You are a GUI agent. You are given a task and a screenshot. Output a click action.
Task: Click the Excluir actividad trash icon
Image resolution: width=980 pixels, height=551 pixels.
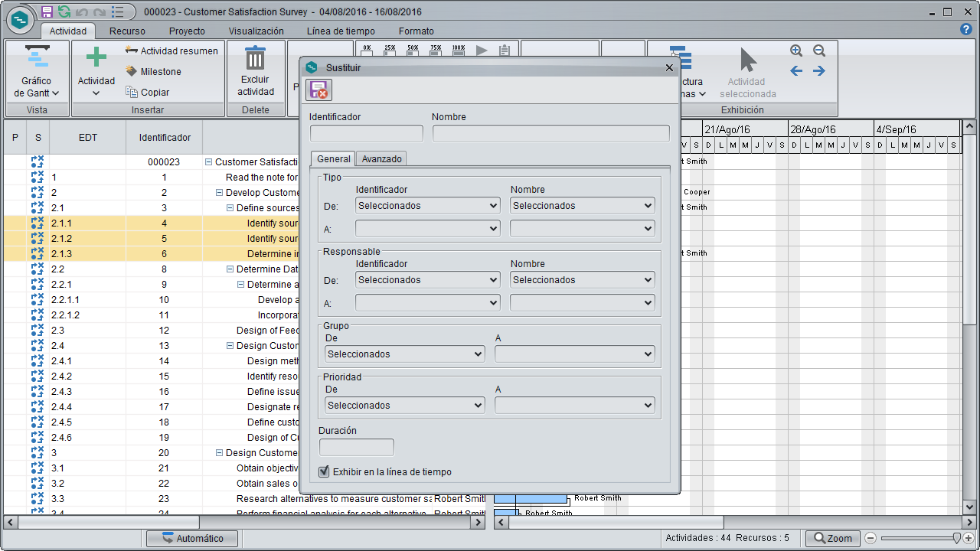(255, 58)
